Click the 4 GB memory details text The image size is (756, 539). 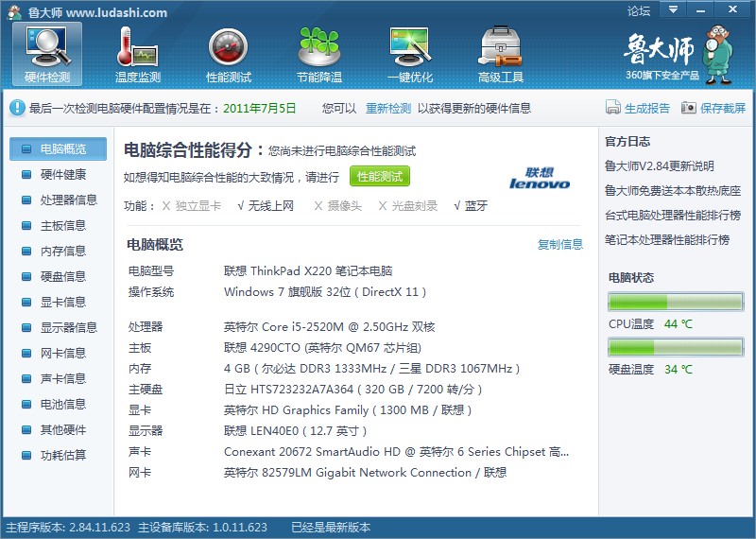point(371,369)
